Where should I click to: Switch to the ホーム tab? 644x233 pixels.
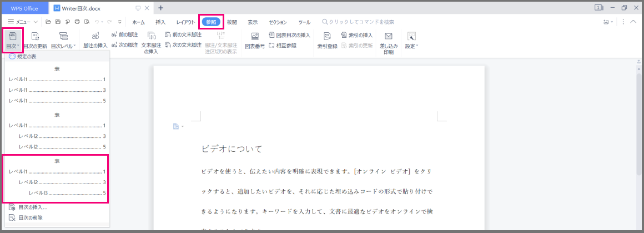138,22
